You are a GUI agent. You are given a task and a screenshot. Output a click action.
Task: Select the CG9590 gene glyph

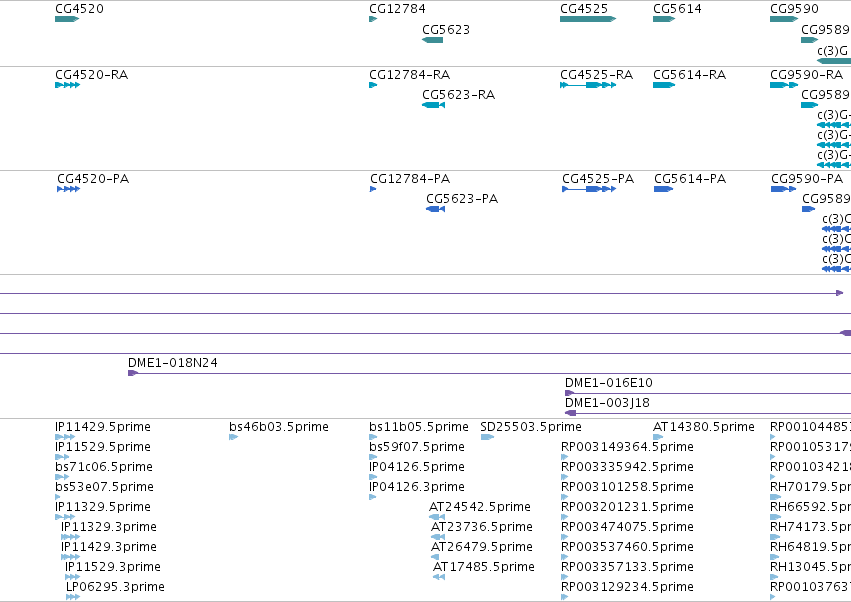[x=784, y=19]
